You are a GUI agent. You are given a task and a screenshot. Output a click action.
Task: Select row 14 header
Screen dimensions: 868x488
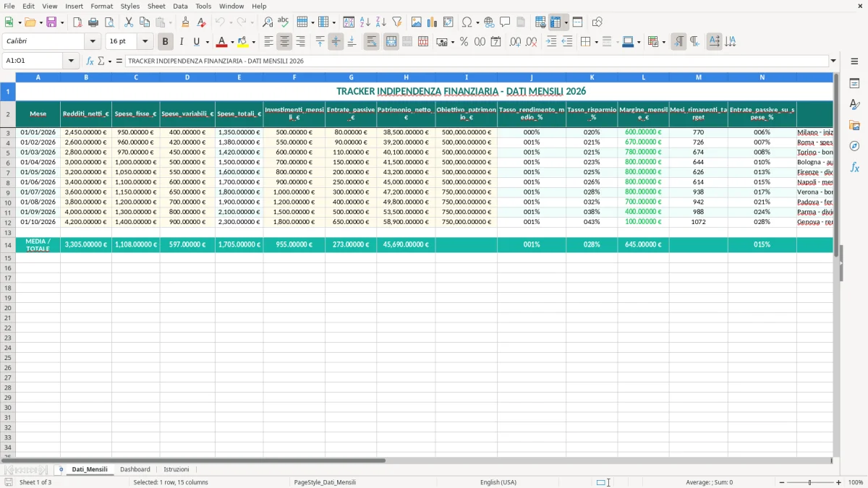[x=8, y=244]
